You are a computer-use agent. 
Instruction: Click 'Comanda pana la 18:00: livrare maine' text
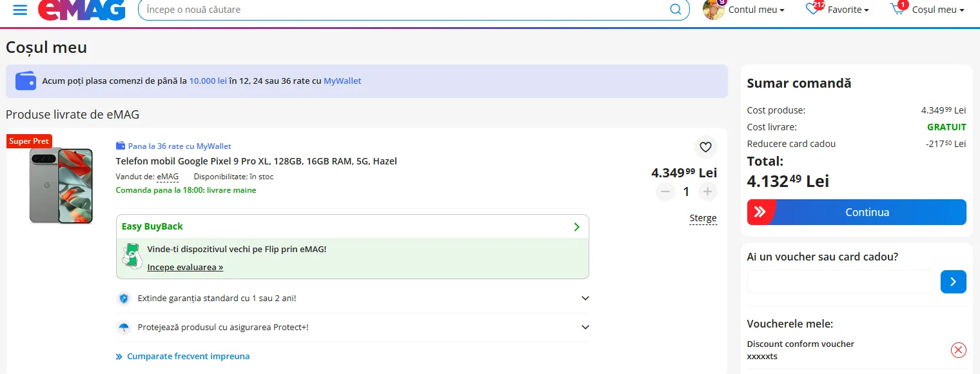186,190
